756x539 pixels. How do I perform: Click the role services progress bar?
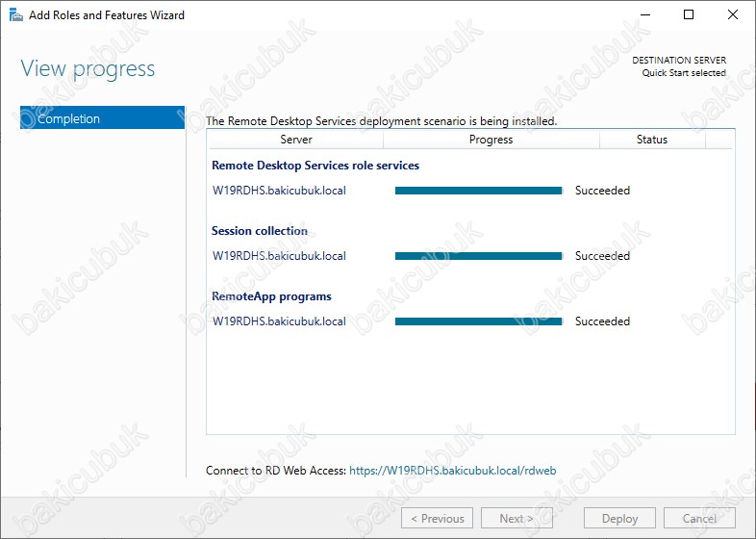[478, 191]
